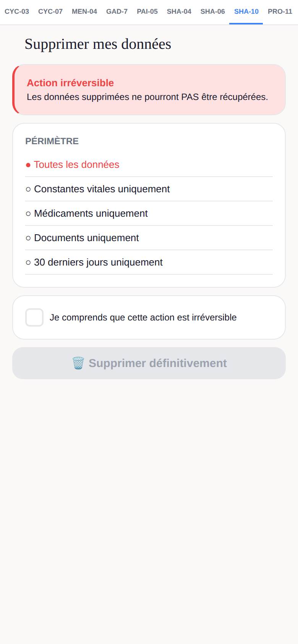Choose '30 derniers jours uniquement' option
The height and width of the screenshot is (644, 298).
pos(149,262)
